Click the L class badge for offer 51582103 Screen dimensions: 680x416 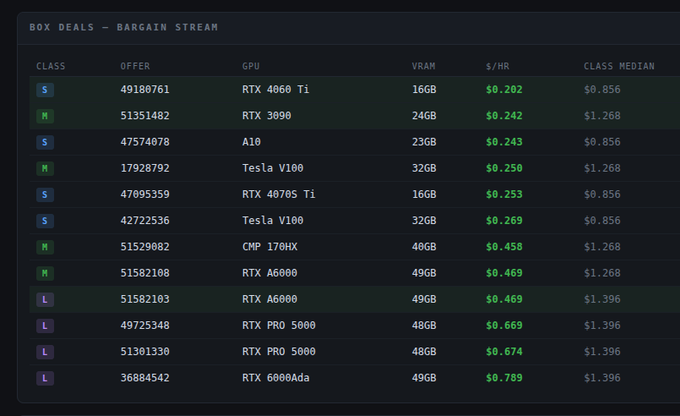(45, 299)
